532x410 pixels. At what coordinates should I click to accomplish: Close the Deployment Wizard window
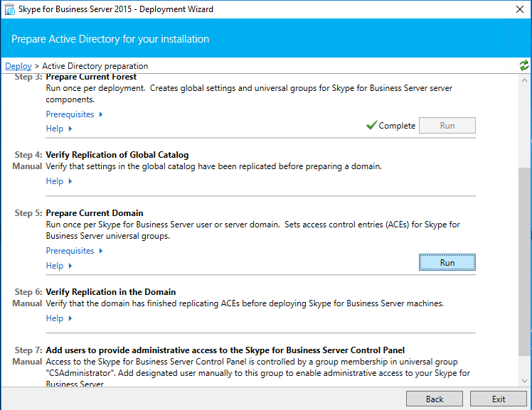(x=520, y=9)
